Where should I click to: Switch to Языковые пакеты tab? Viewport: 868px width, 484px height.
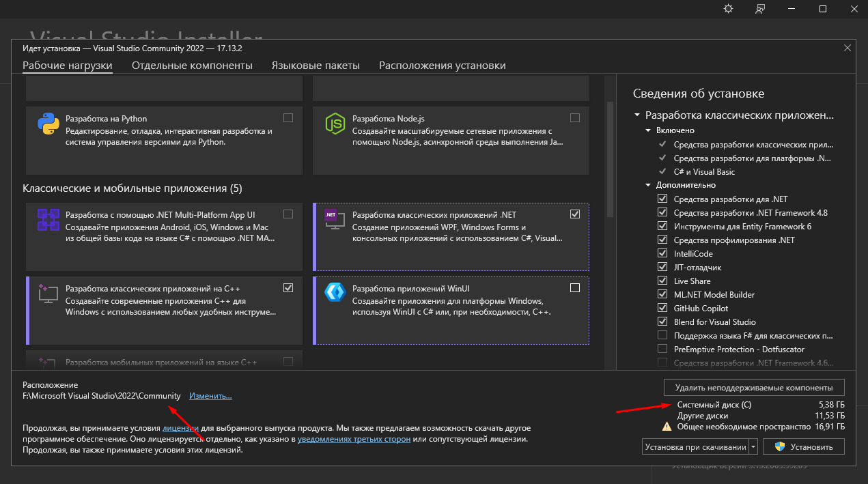(316, 66)
